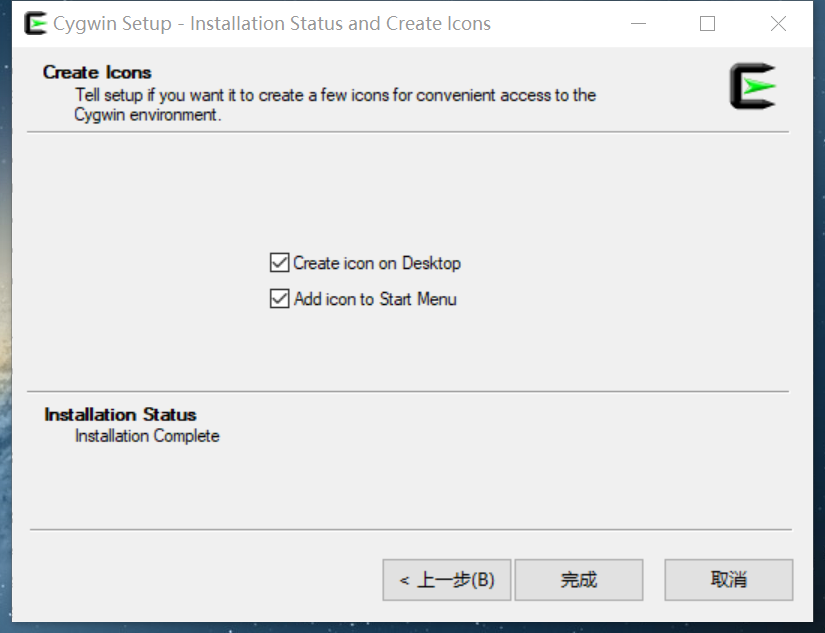Close the Cygwin Setup dialog
Screen dimensions: 825x633
point(778,23)
